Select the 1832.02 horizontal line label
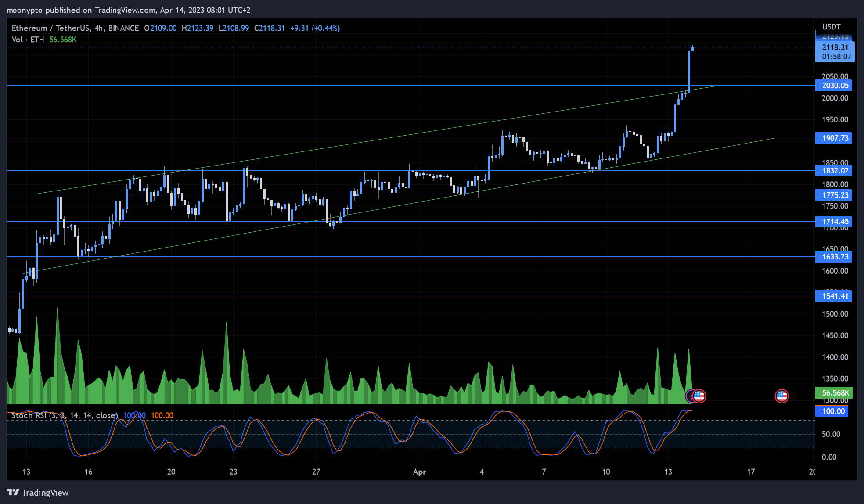This screenshot has height=504, width=864. coord(834,171)
